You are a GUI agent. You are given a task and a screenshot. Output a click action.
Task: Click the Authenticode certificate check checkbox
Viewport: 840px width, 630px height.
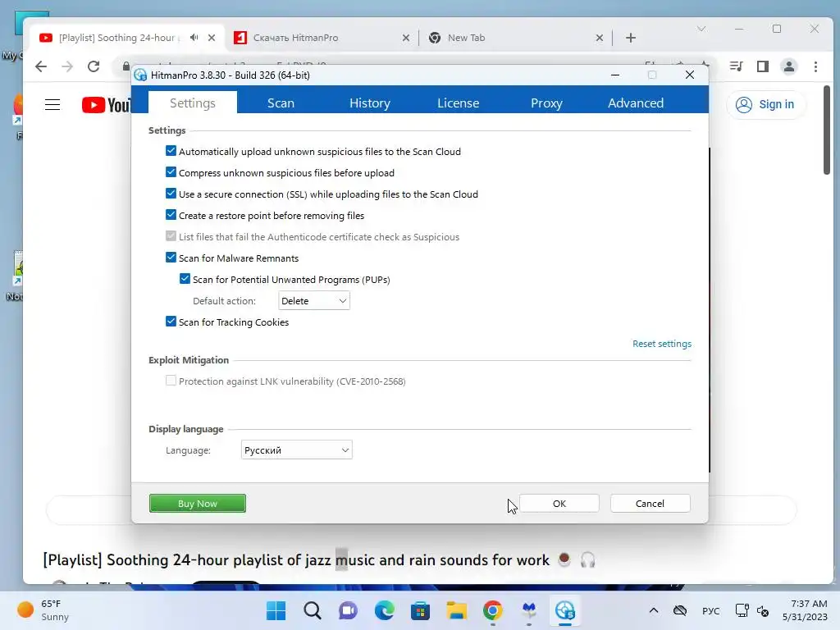(x=171, y=236)
